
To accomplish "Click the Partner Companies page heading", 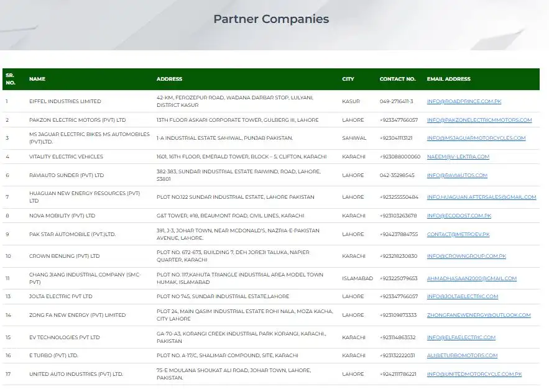I will (x=271, y=19).
